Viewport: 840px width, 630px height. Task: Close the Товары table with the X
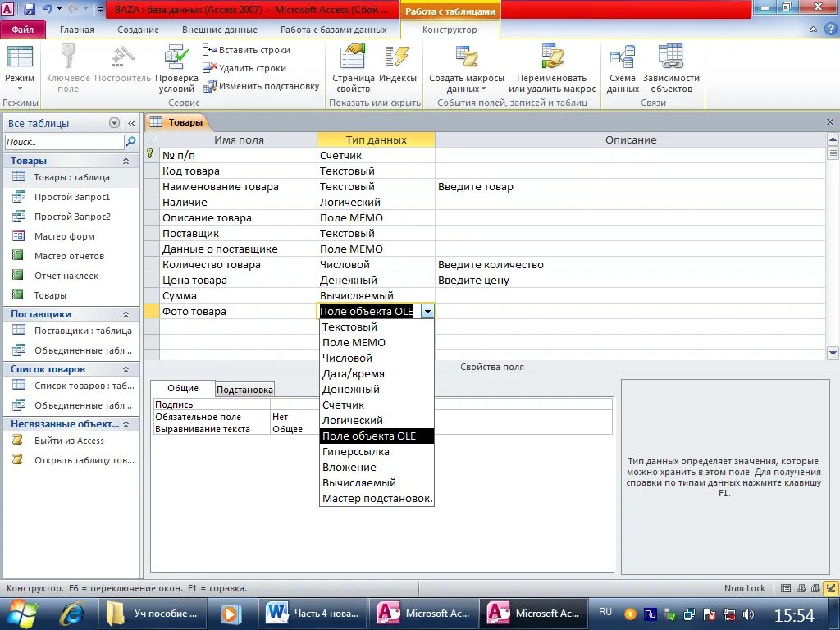coord(830,122)
